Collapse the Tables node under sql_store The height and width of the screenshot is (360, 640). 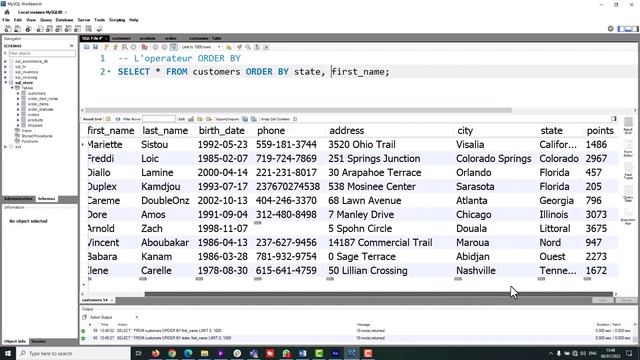coord(12,88)
